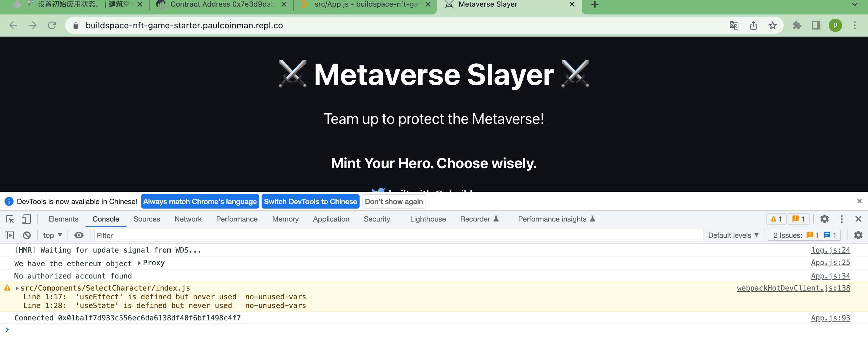Viewport: 868px width, 343px height.
Task: Close the DevTools panel
Action: tap(858, 219)
